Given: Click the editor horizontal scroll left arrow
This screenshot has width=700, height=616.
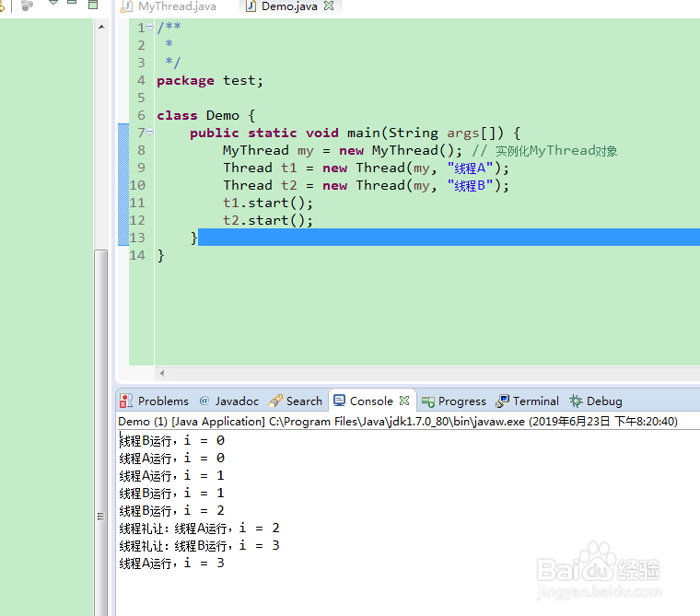Looking at the screenshot, I should [162, 373].
